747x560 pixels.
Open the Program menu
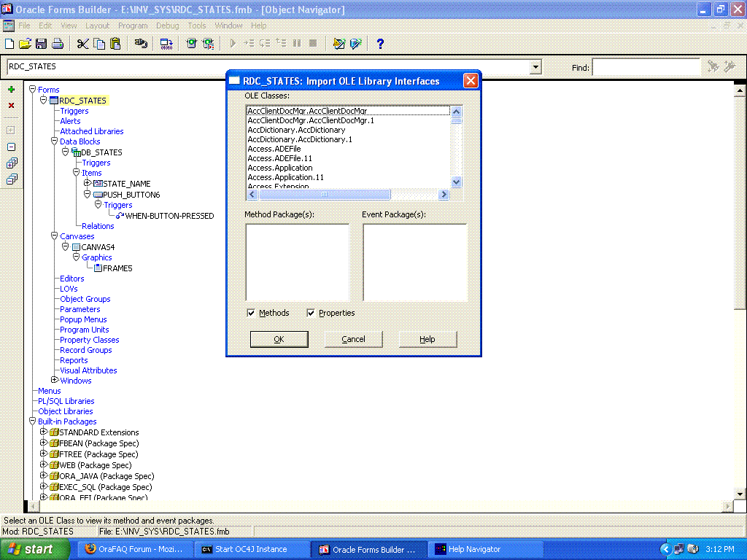pyautogui.click(x=133, y=26)
